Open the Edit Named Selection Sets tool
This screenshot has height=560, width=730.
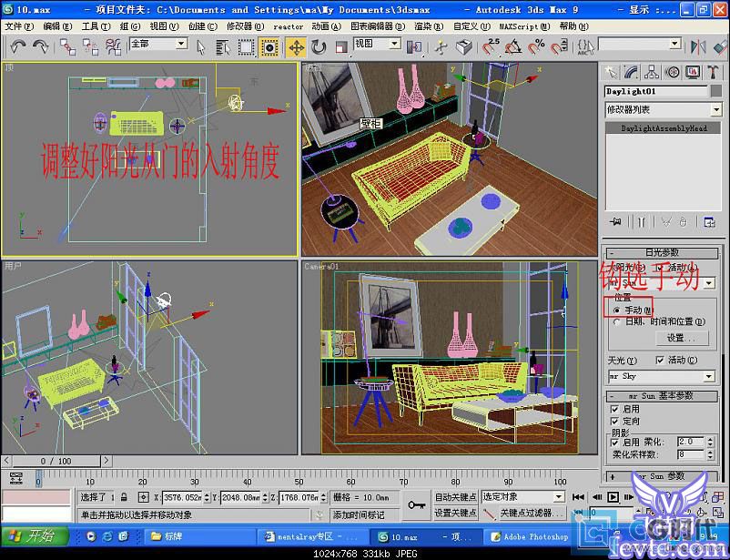[x=584, y=47]
